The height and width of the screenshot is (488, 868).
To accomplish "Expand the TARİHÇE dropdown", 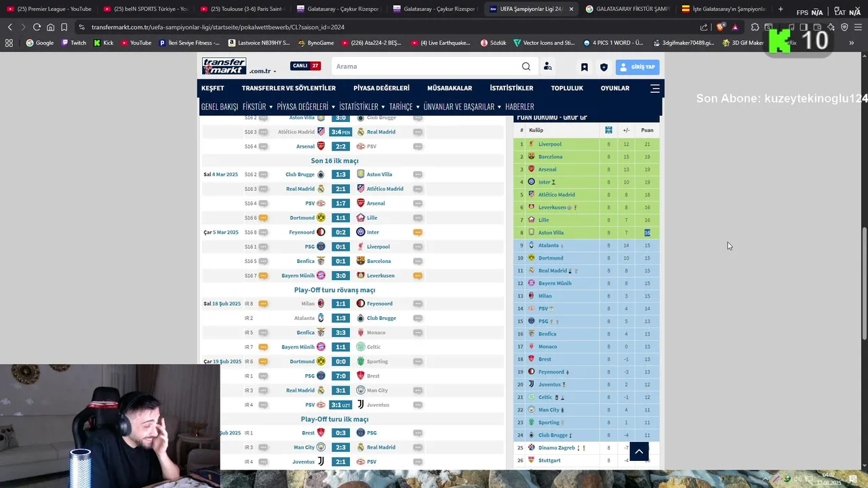I will pyautogui.click(x=403, y=106).
